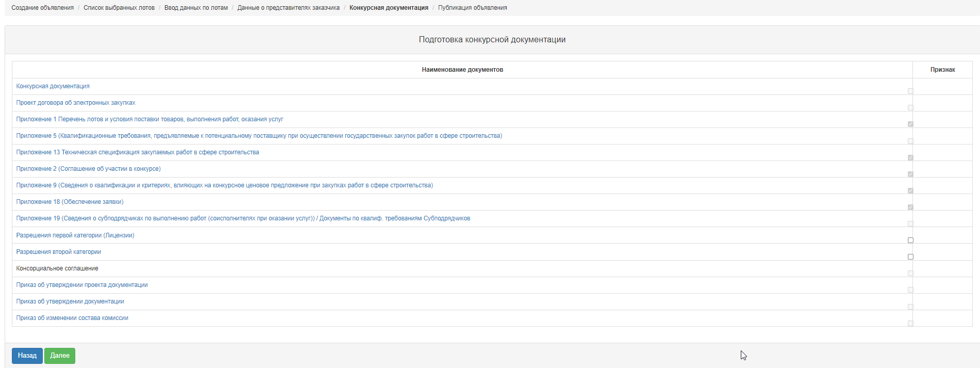
Task: Open 'Приложение 18 (Обеспечение заявки)' link
Action: (x=70, y=202)
